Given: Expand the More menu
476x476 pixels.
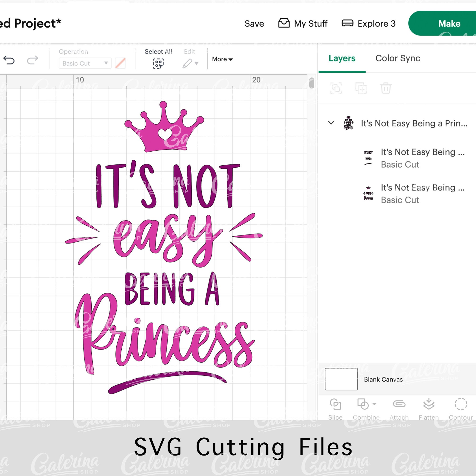Looking at the screenshot, I should click(222, 59).
